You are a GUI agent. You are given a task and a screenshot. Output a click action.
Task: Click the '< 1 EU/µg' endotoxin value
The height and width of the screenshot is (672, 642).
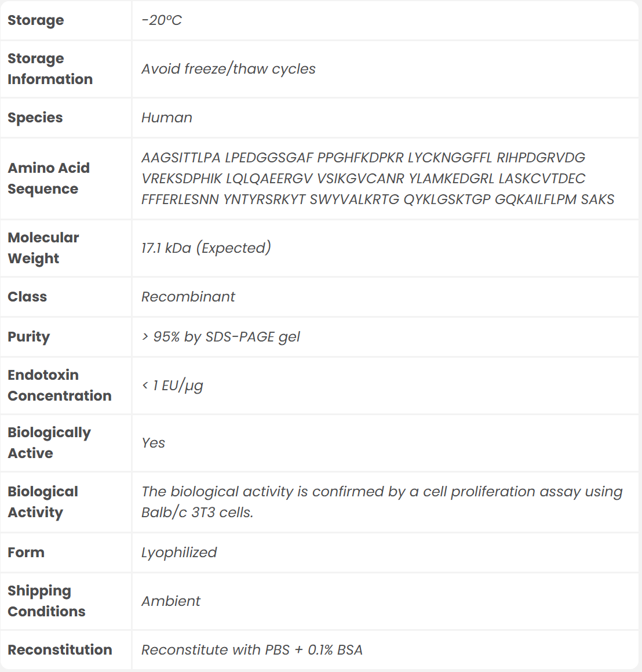[x=173, y=386]
